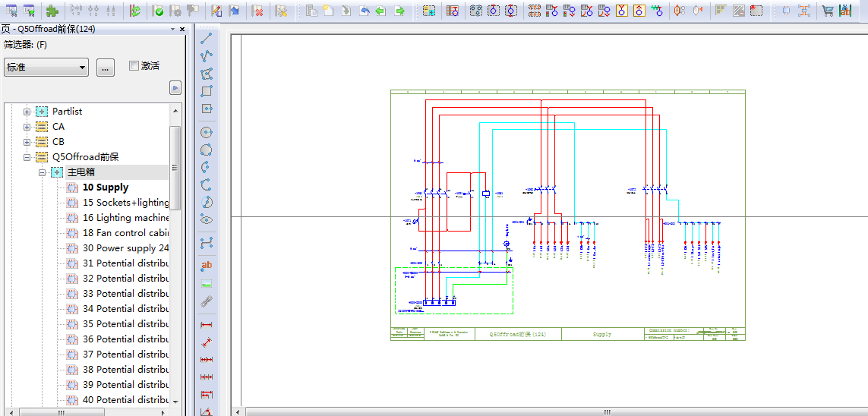Select the Polygon drawing tool
The height and width of the screenshot is (416, 868).
point(207,73)
